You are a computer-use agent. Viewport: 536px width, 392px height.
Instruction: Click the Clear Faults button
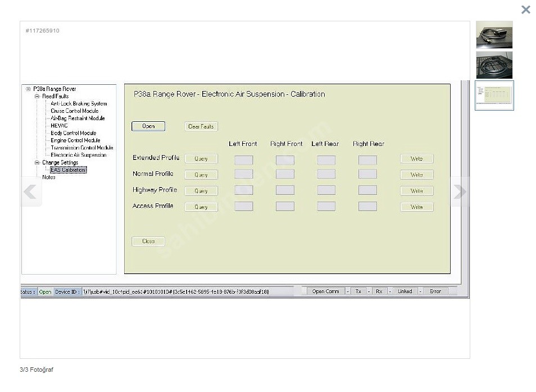(x=201, y=126)
